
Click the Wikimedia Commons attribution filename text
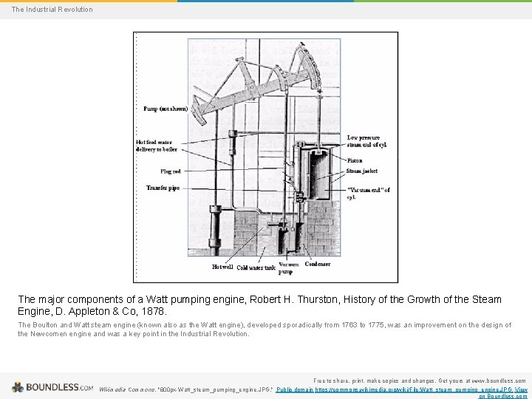pyautogui.click(x=186, y=390)
